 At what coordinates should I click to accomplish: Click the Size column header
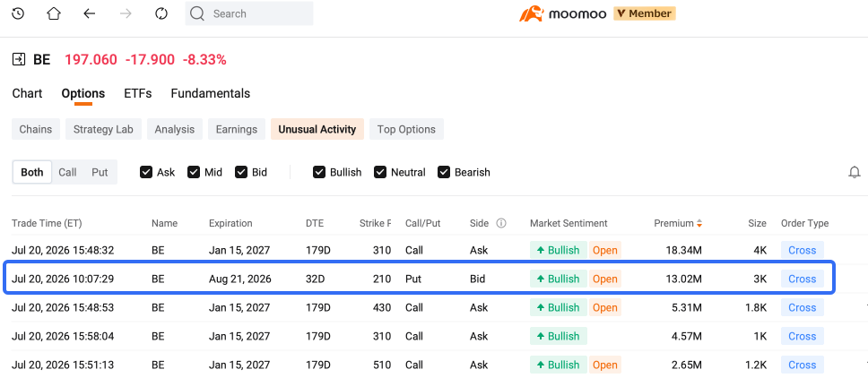[x=758, y=223]
